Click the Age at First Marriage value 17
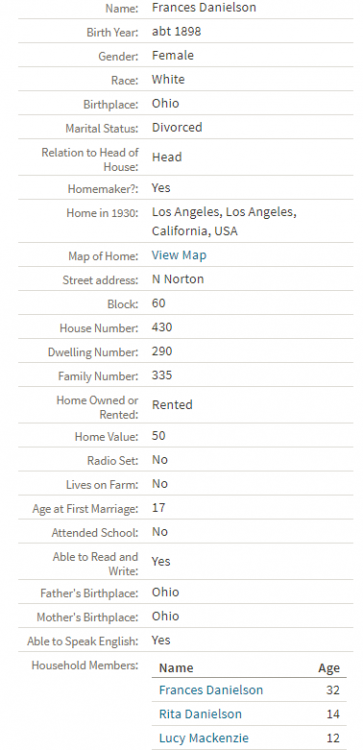363x750 pixels. point(158,507)
